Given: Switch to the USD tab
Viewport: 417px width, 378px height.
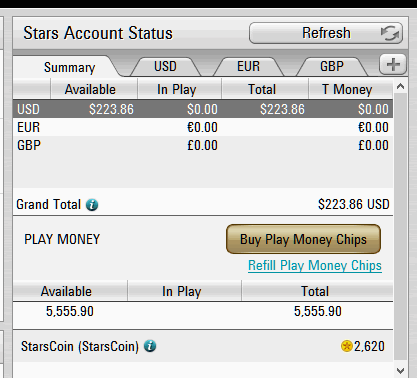Looking at the screenshot, I should tap(165, 66).
